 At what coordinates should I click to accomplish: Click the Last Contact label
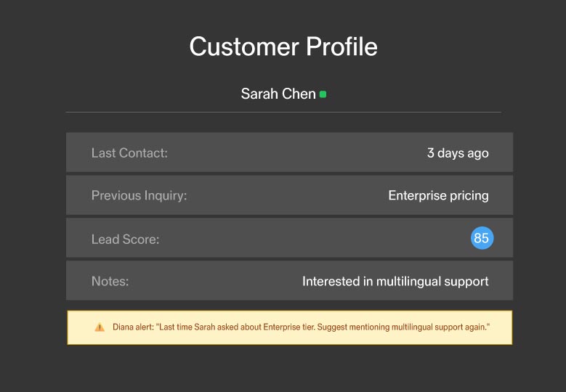click(x=129, y=153)
